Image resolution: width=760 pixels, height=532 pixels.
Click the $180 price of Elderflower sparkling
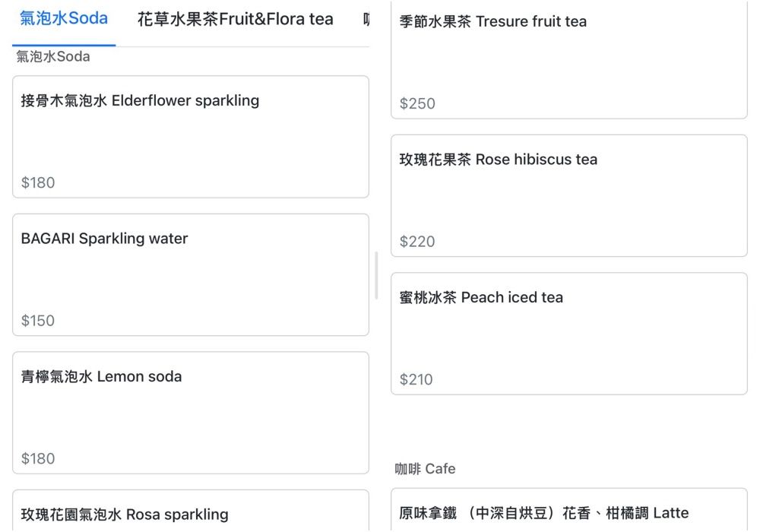(x=38, y=182)
